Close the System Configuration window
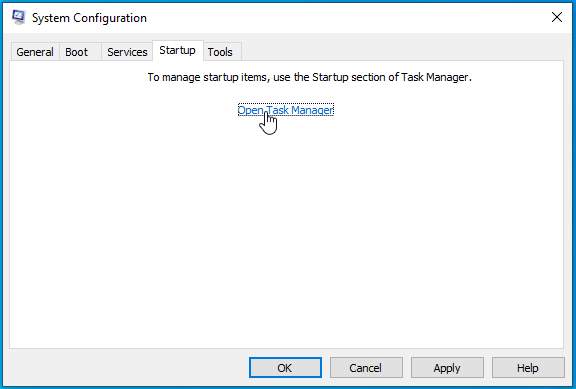Screen dimensions: 576x389 click(x=557, y=17)
